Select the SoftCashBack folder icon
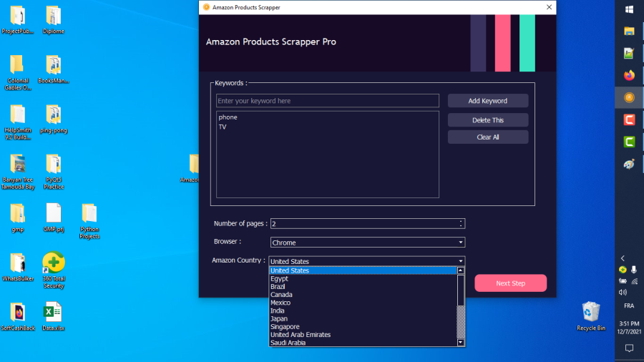The image size is (644, 362). [17, 316]
